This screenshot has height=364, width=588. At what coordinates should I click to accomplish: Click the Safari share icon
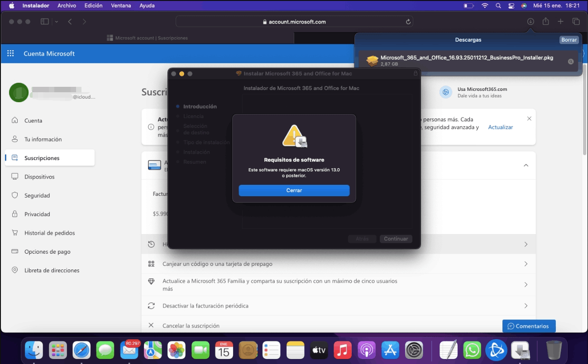coord(546,22)
